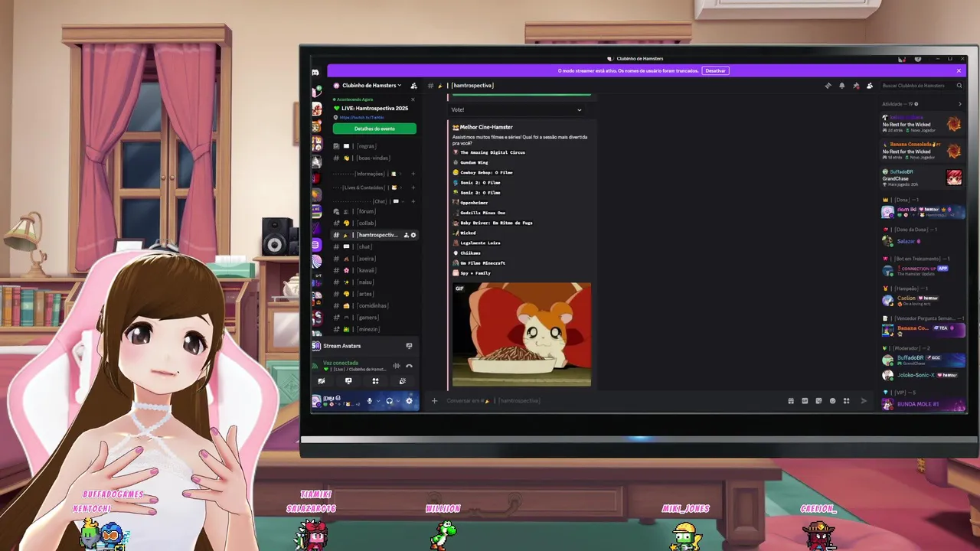
Task: Open the GIF picker in chat bar
Action: (805, 401)
